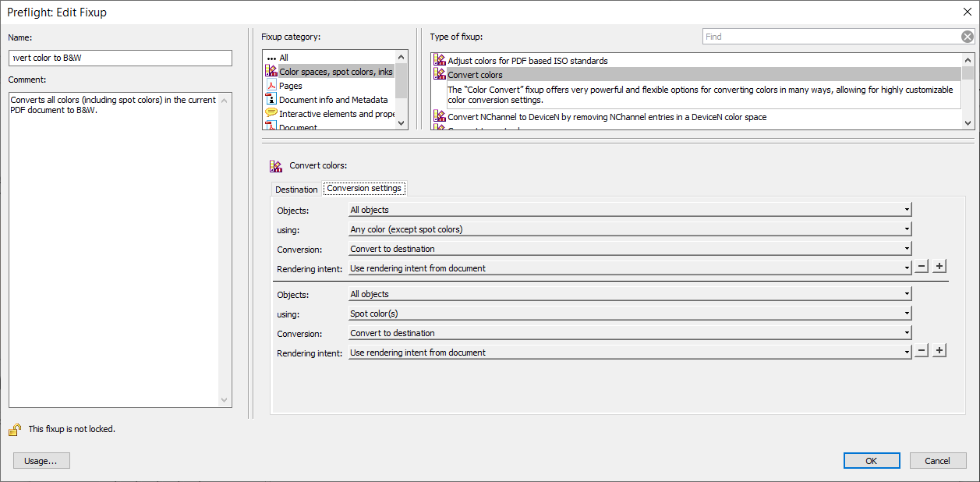Open the first Objects dropdown

629,210
